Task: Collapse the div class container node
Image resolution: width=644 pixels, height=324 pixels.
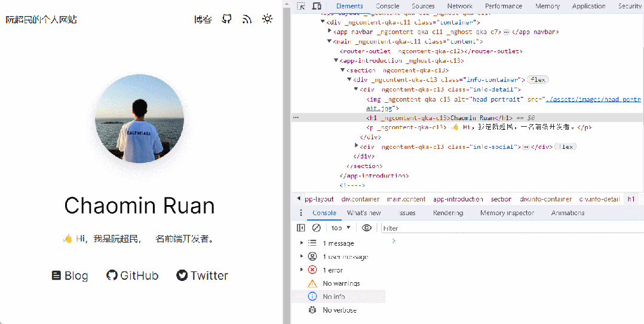Action: pos(323,22)
